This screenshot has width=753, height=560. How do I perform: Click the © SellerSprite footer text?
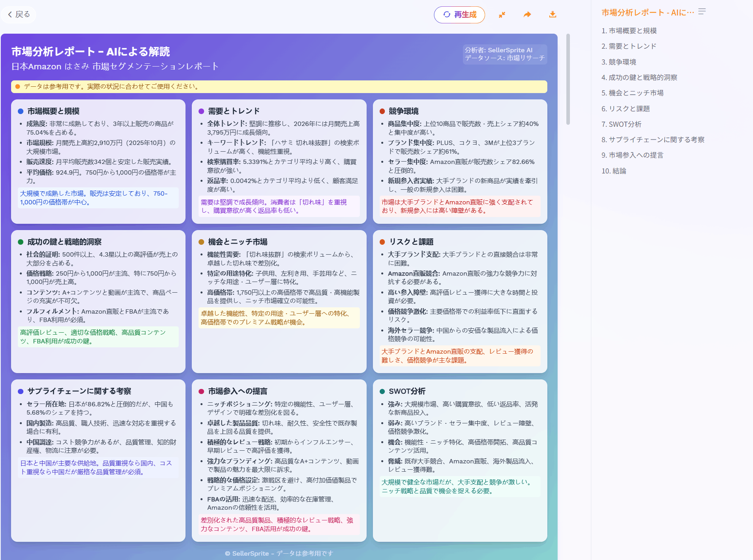tap(279, 553)
